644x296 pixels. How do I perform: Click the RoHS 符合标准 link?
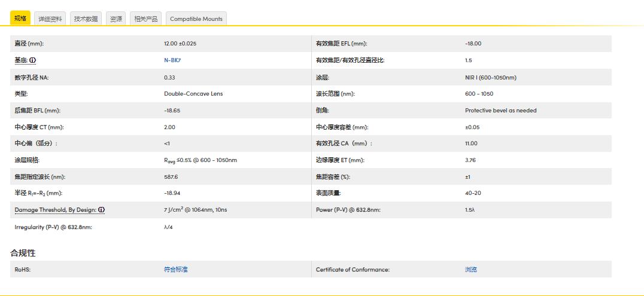coord(175,270)
